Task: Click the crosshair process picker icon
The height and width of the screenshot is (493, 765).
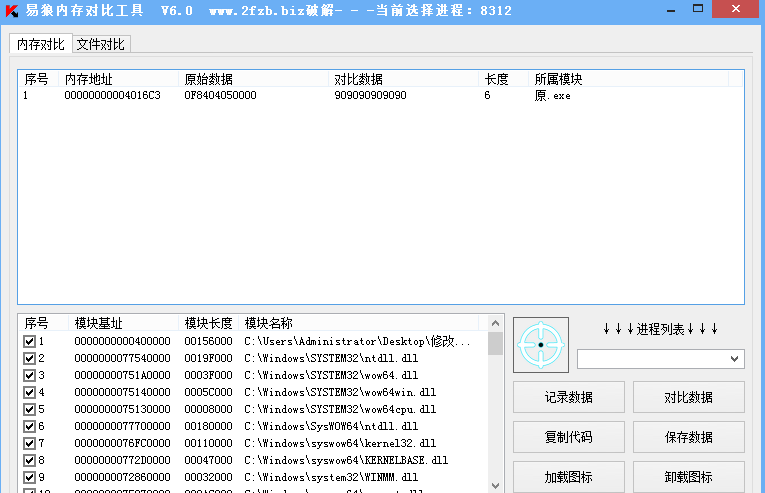Action: [541, 345]
